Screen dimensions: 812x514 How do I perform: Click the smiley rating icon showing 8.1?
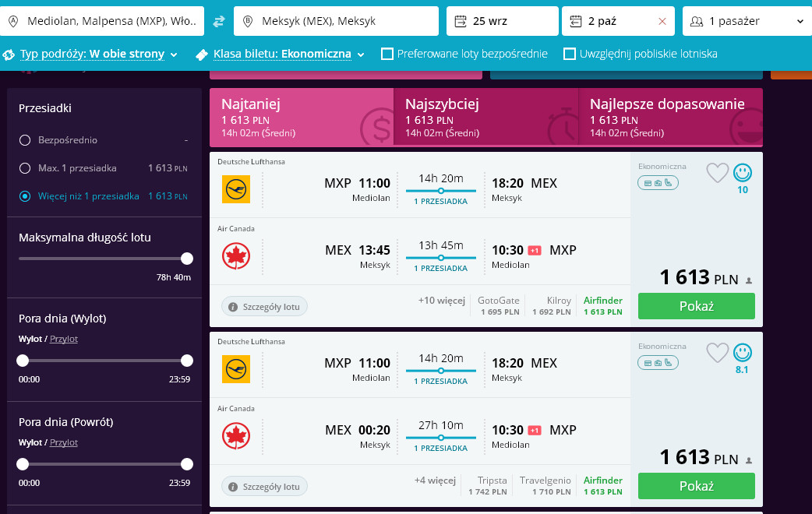click(743, 353)
